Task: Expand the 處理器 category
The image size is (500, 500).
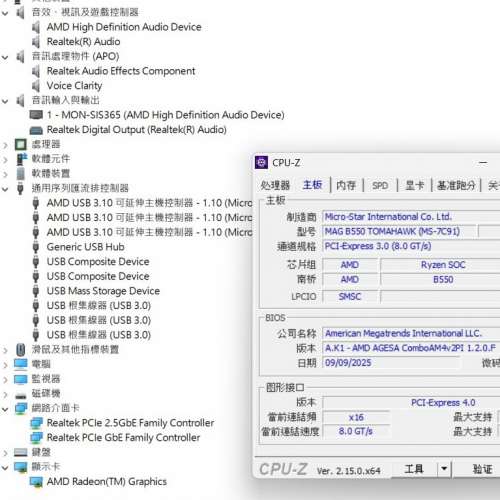Action: 5,145
